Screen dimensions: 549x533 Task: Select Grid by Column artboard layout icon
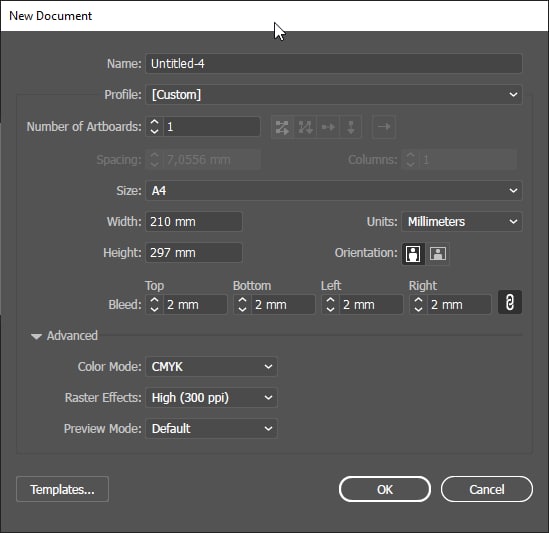305,127
